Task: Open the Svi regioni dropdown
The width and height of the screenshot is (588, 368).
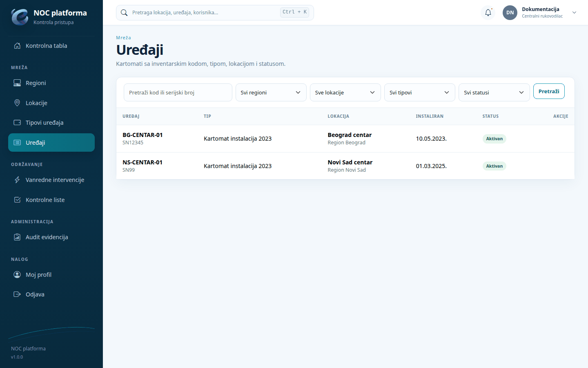Action: pyautogui.click(x=271, y=92)
